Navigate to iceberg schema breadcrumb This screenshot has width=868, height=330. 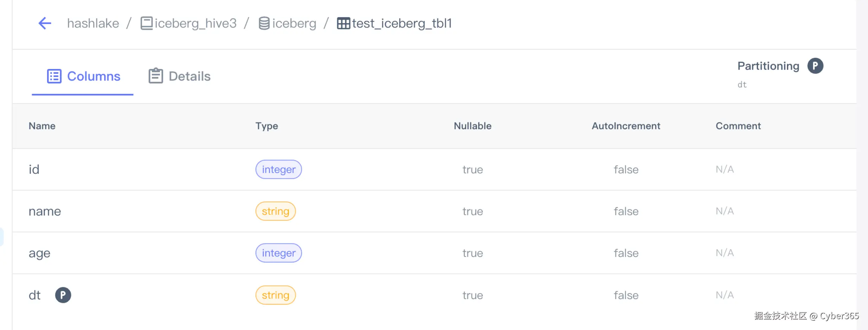pos(294,24)
